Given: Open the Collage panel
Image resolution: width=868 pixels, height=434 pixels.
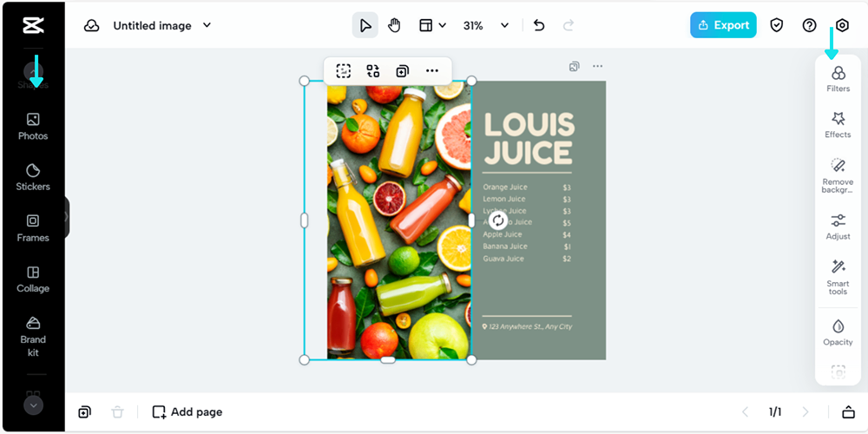Looking at the screenshot, I should [33, 279].
